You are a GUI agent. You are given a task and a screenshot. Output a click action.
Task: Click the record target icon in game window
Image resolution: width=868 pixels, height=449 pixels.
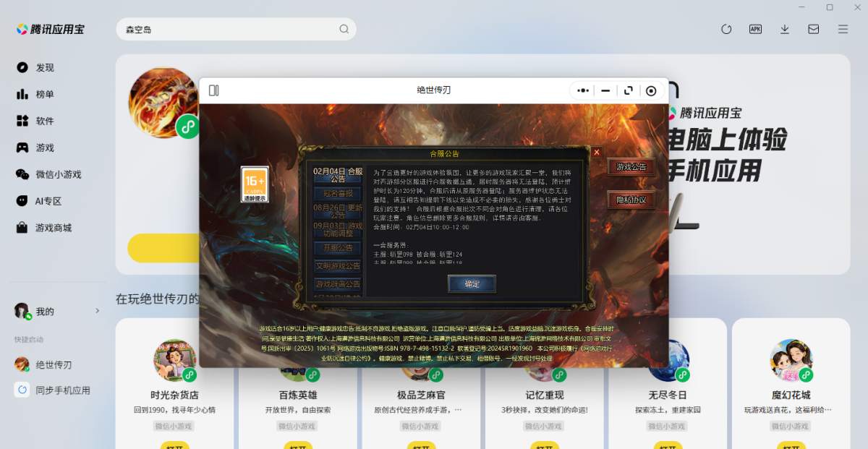pos(651,90)
